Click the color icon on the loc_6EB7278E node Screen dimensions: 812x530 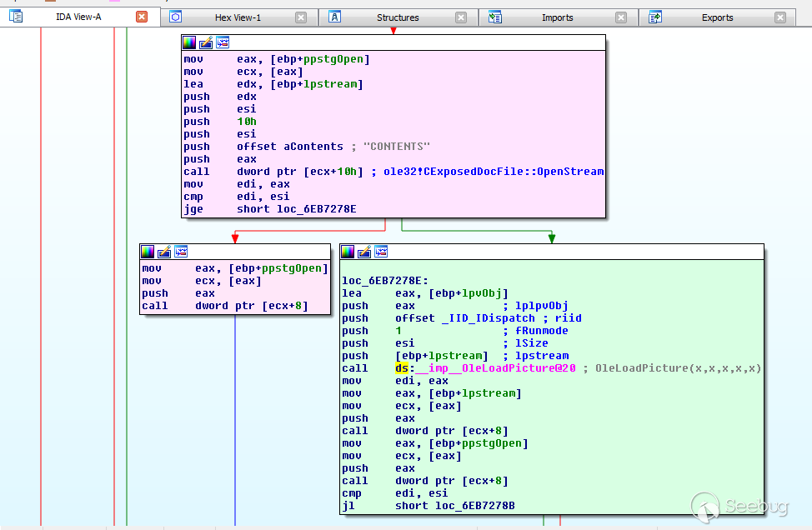348,251
